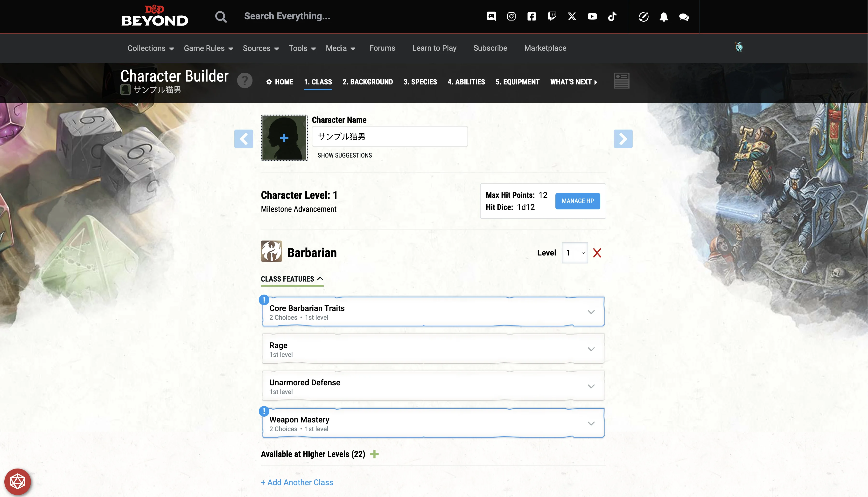
Task: Open the notifications bell
Action: pyautogui.click(x=664, y=17)
